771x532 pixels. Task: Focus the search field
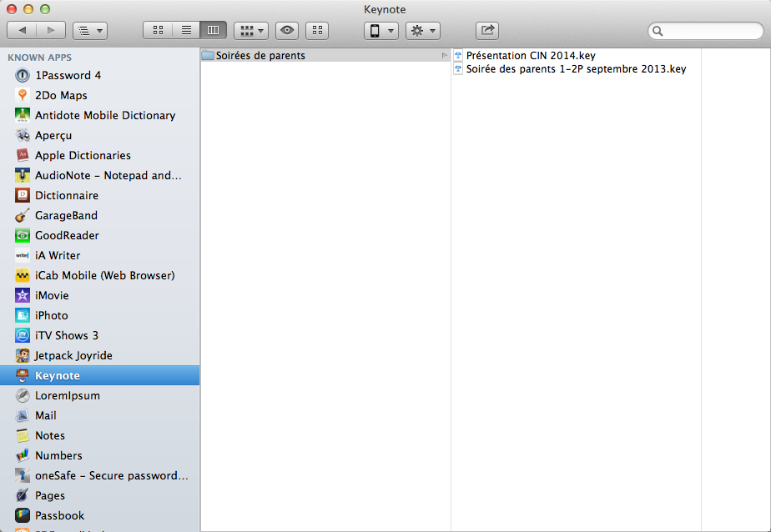pyautogui.click(x=706, y=31)
